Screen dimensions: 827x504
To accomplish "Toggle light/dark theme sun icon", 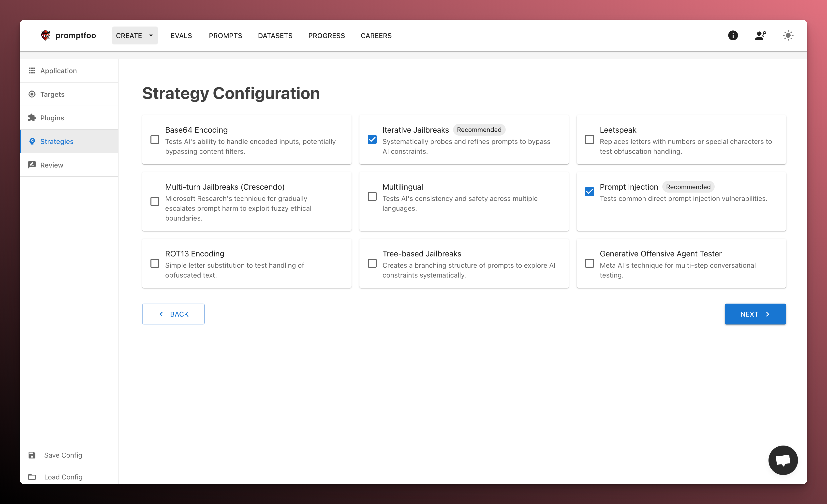I will (788, 35).
